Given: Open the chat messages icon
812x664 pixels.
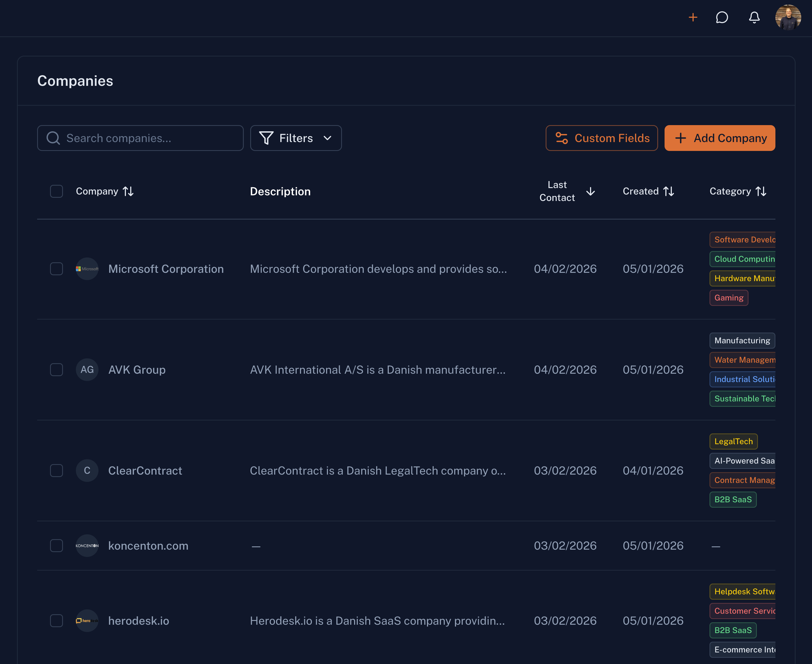Looking at the screenshot, I should click(x=722, y=17).
